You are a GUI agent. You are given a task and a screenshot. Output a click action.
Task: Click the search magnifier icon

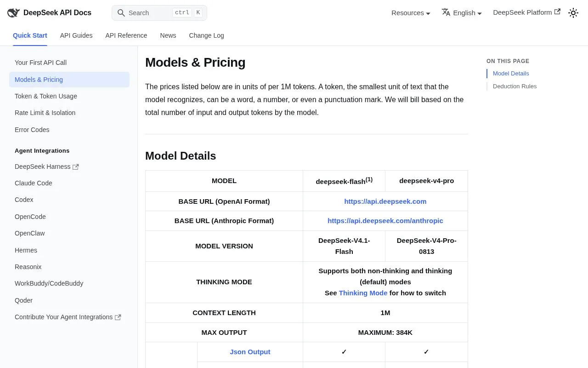121,13
